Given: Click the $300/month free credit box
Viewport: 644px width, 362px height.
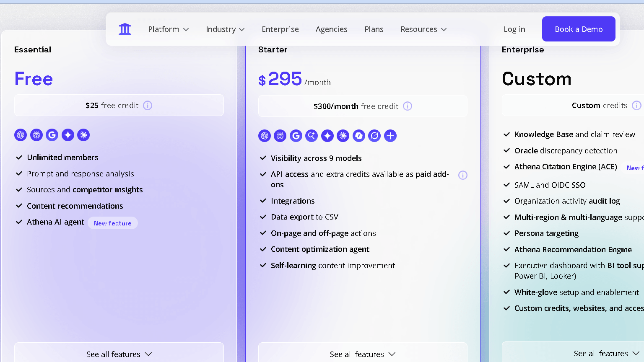Looking at the screenshot, I should [363, 106].
